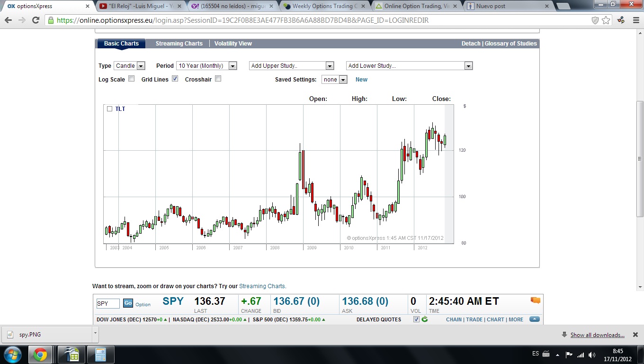Click the New saved settings link

(x=361, y=80)
